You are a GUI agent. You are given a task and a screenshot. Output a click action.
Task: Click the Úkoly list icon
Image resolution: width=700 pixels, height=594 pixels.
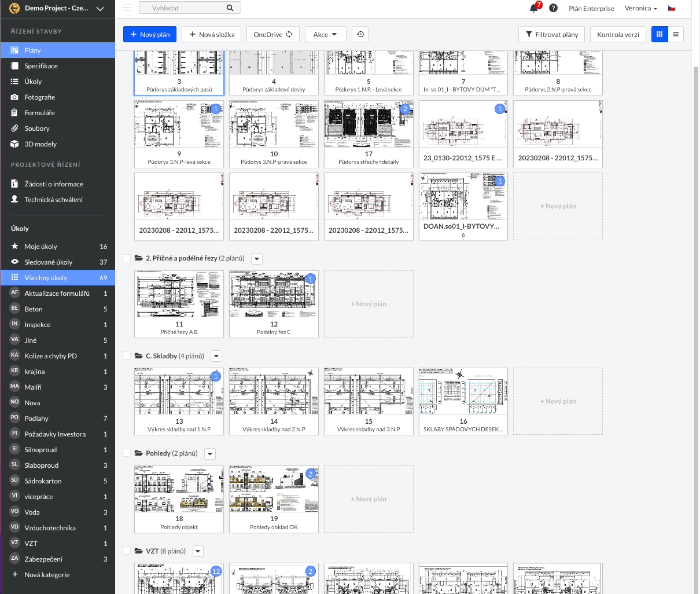tap(14, 82)
